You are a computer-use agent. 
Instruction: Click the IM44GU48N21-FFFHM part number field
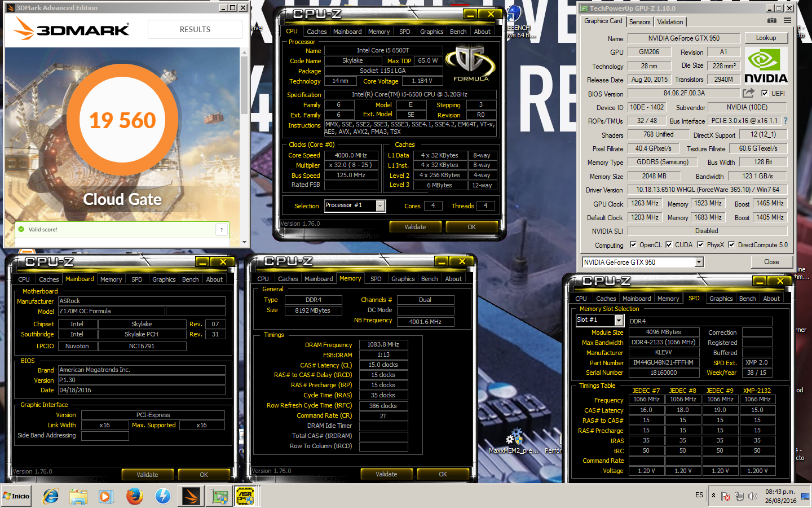tap(663, 363)
